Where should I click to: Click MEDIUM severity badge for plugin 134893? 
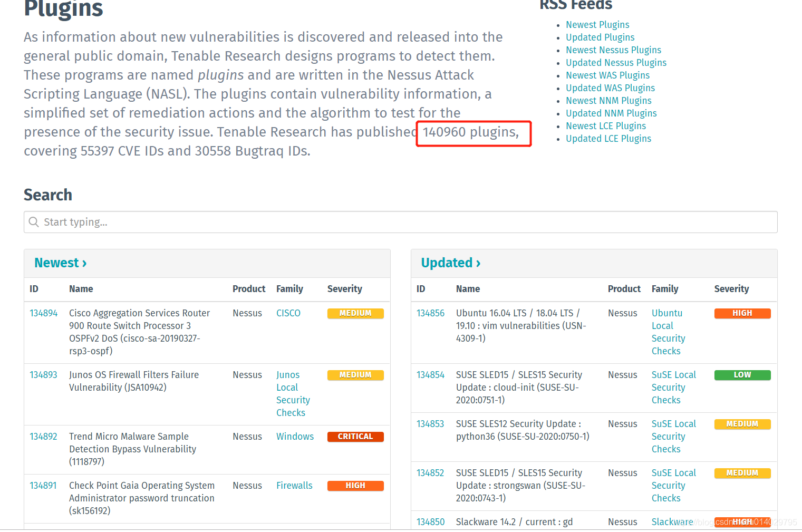coord(355,375)
